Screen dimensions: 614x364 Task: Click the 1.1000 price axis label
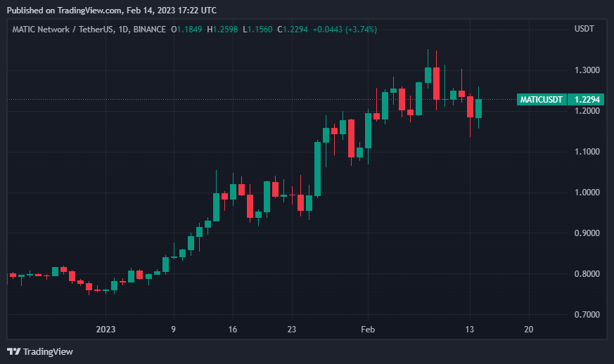587,152
